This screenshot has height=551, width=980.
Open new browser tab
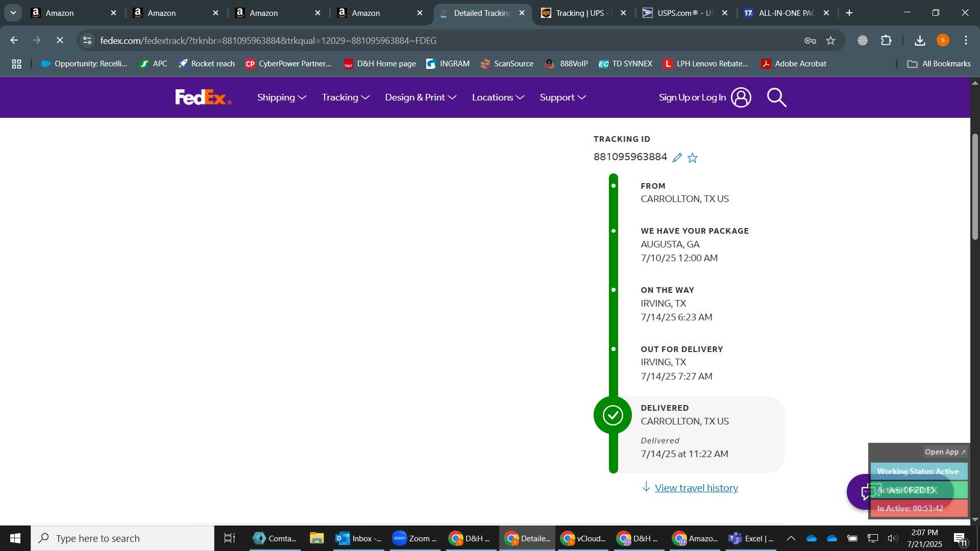849,13
